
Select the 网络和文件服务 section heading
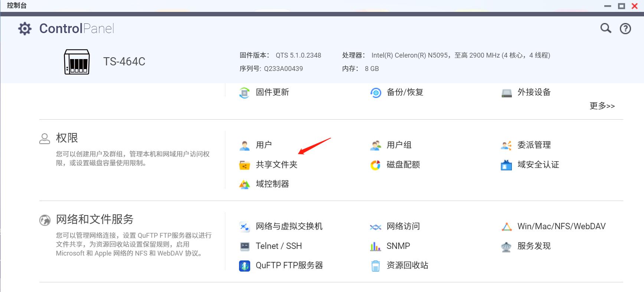95,220
